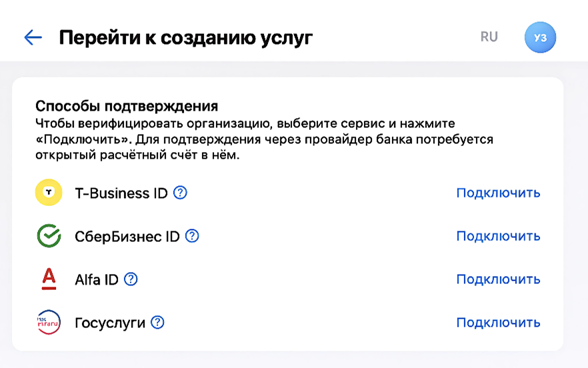The height and width of the screenshot is (368, 588).
Task: Open the RU language selector
Action: (x=489, y=37)
